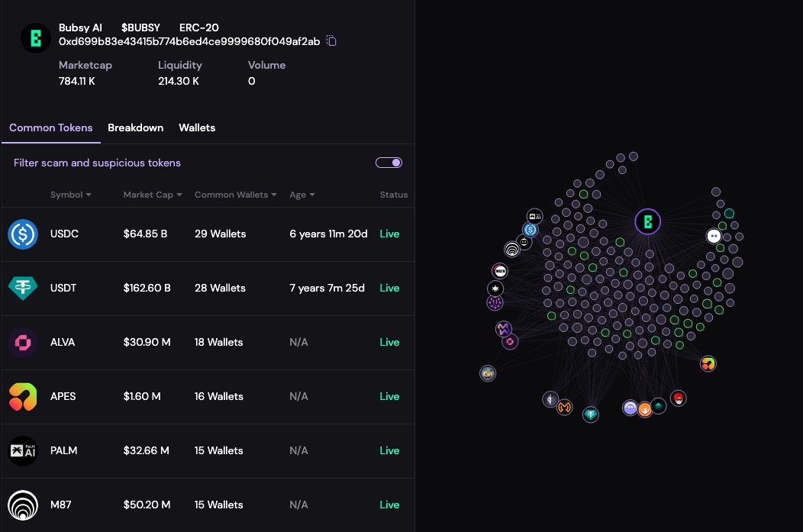Open the Wallets tab
803x532 pixels.
(197, 127)
